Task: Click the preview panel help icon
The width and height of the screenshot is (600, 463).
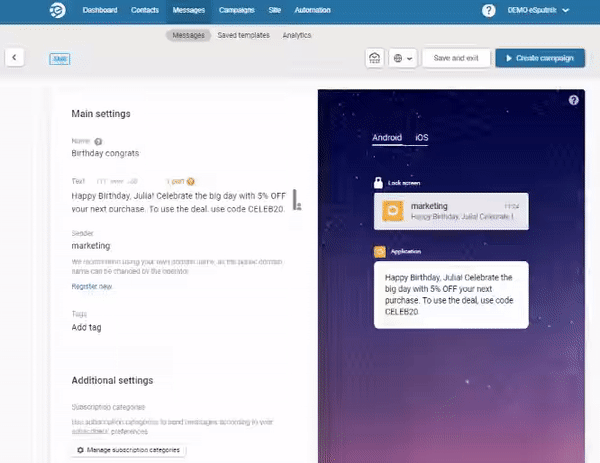Action: pos(573,101)
